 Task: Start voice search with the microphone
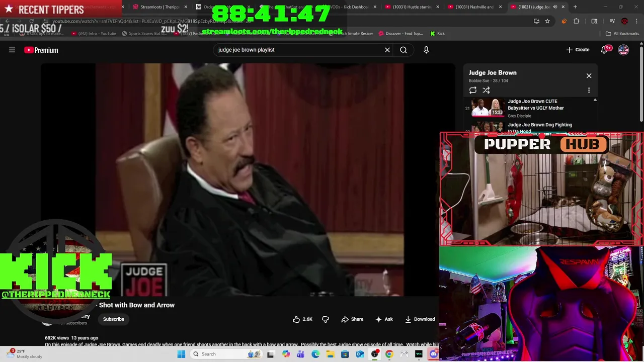coord(426,50)
